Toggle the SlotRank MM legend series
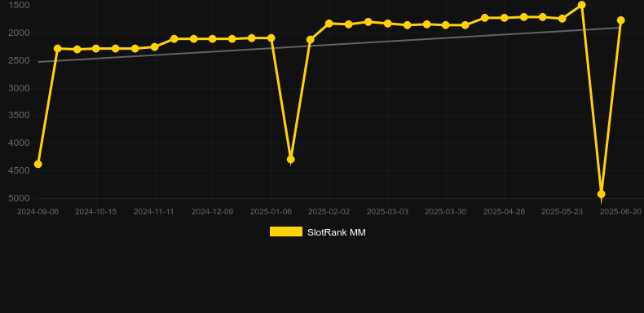 coord(317,232)
